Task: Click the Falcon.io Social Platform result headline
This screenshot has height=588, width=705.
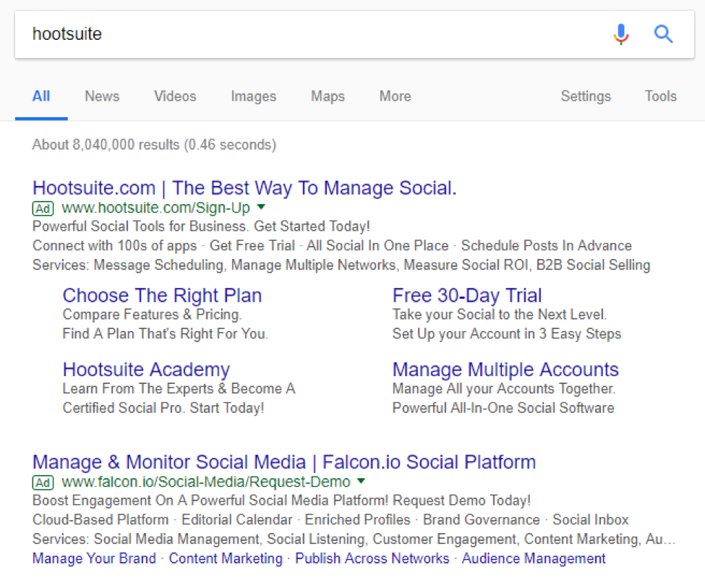Action: [283, 461]
